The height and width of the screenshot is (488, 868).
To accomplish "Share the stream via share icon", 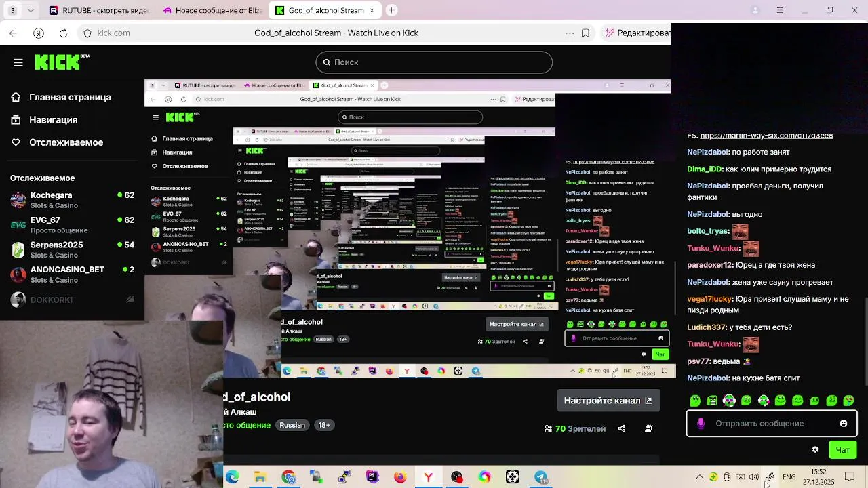I will (x=622, y=428).
